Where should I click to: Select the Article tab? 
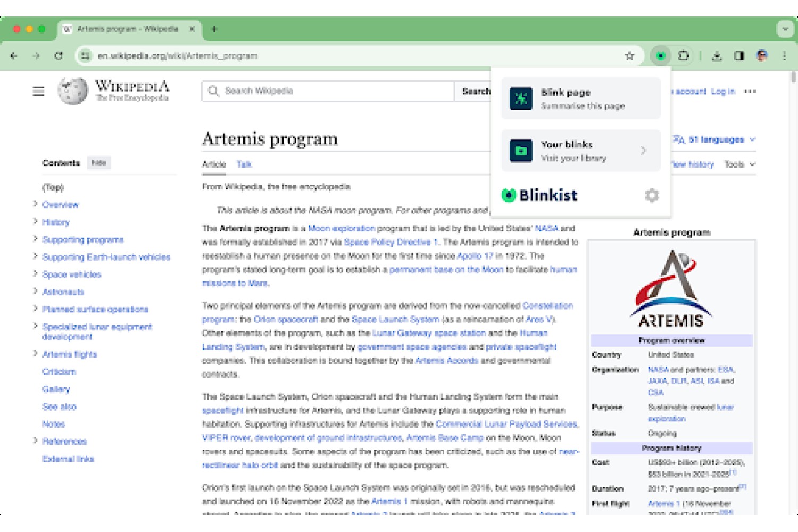pos(214,164)
